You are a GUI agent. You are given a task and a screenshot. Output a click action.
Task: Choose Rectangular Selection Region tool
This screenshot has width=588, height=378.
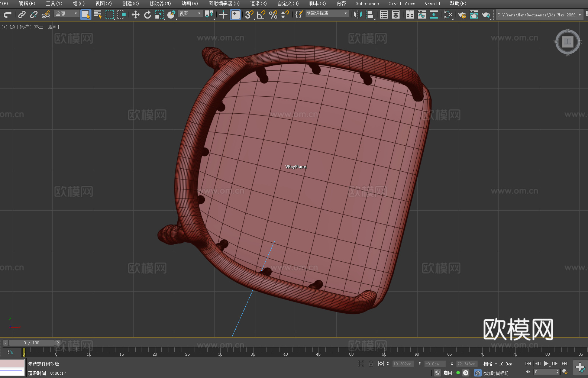(x=110, y=14)
